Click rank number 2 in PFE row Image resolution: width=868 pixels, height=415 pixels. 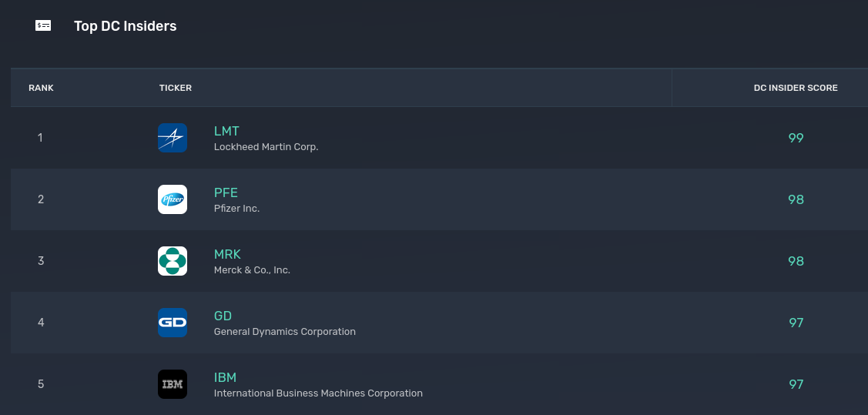tap(41, 199)
